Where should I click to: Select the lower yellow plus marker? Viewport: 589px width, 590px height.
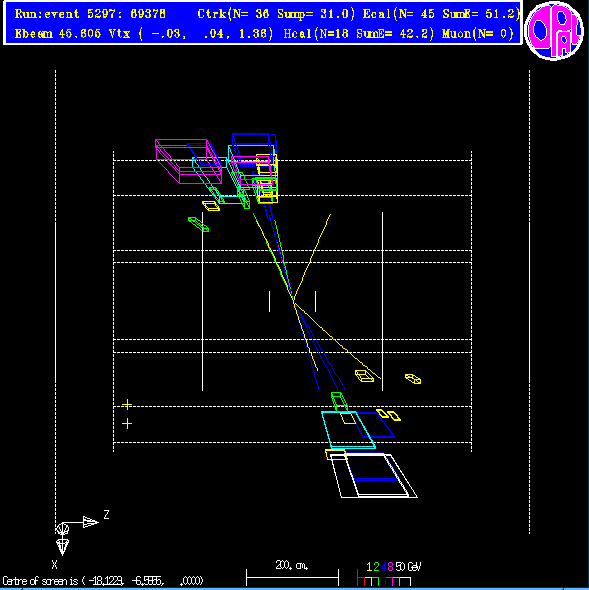tap(127, 424)
